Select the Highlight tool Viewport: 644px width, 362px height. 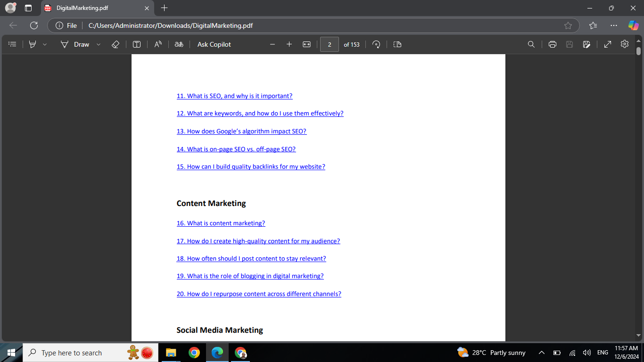click(x=32, y=44)
